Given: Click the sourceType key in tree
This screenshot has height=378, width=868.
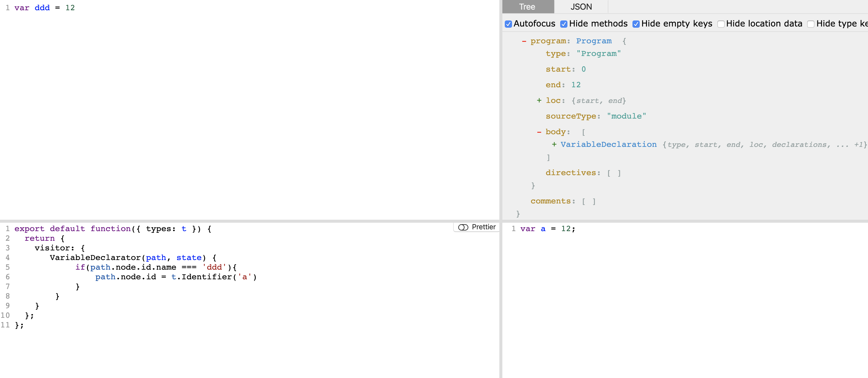Looking at the screenshot, I should coord(571,116).
